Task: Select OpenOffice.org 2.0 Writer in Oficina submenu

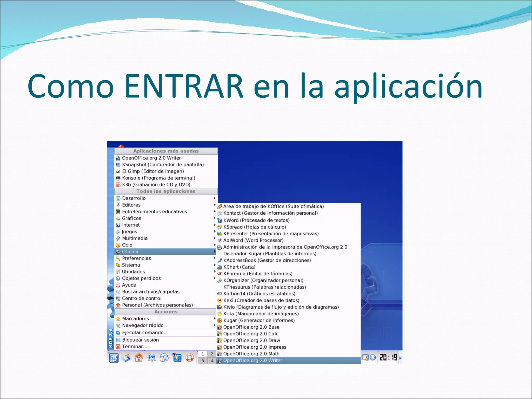Action: tap(288, 361)
